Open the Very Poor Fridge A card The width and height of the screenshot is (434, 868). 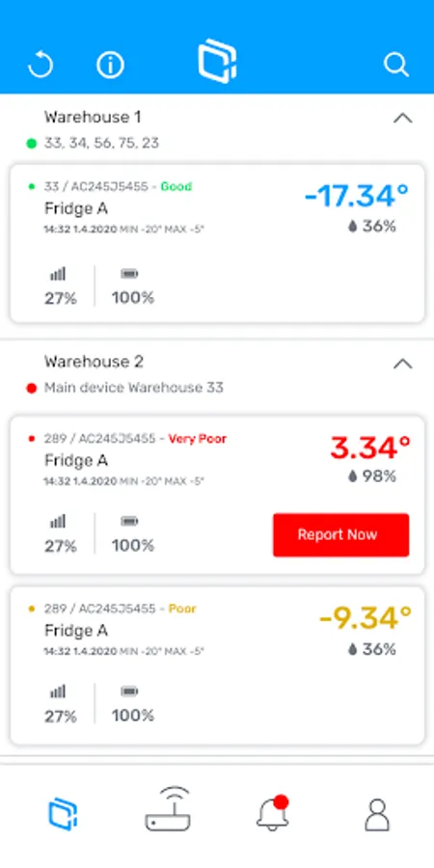pyautogui.click(x=218, y=495)
